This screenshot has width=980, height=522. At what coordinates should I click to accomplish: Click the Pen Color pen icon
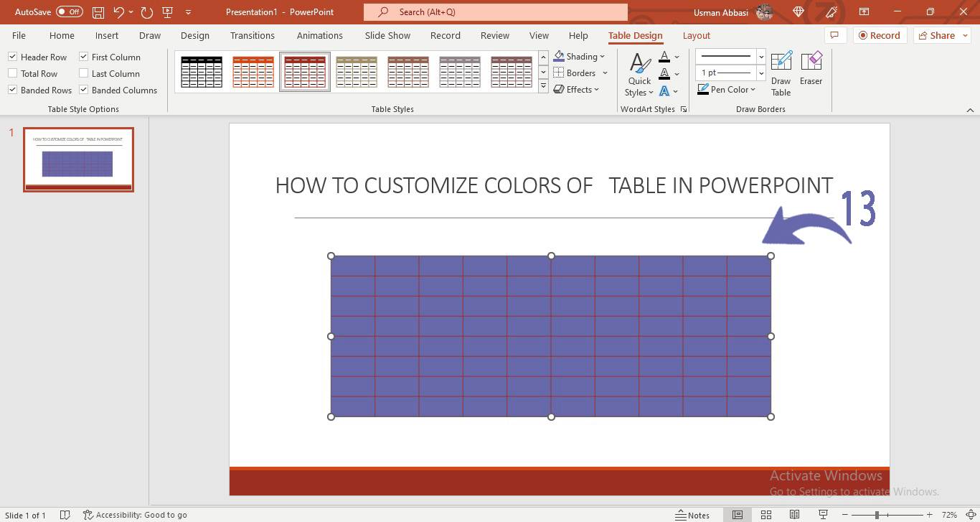tap(703, 90)
